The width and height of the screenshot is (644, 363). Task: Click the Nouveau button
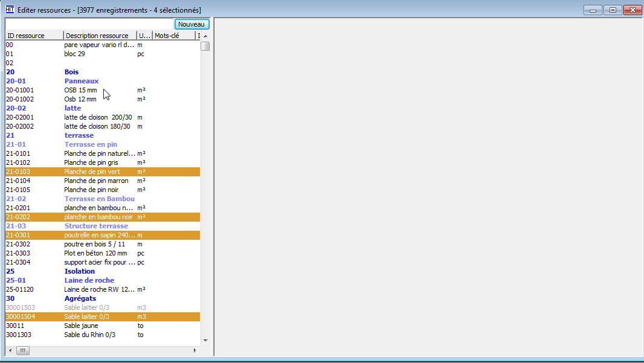192,24
